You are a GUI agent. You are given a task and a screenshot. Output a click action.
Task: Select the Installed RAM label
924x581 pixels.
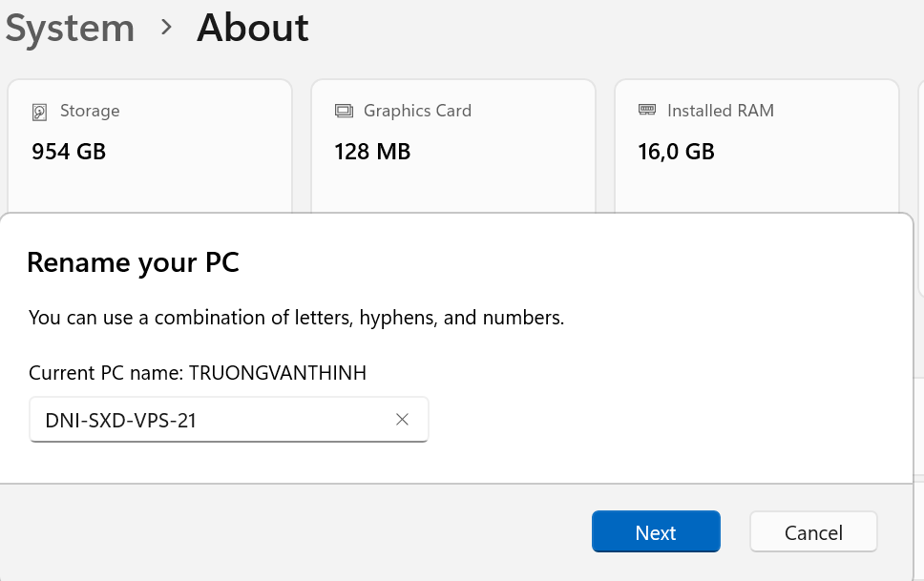(x=720, y=111)
